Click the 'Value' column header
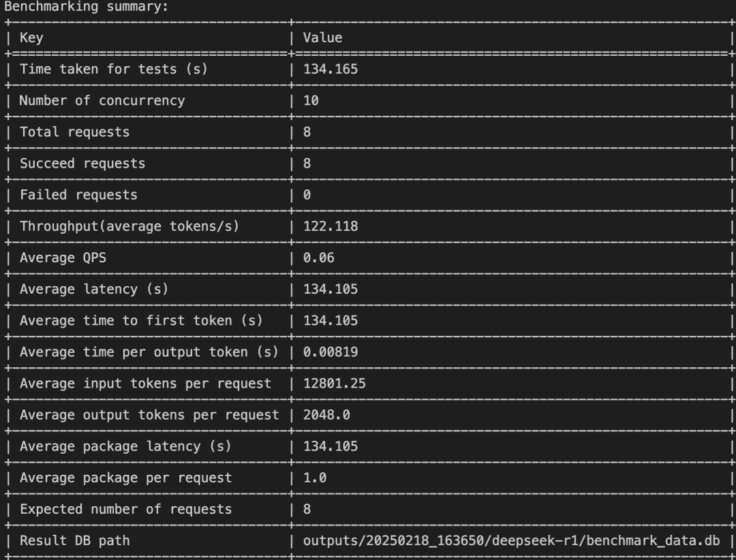The height and width of the screenshot is (560, 736). point(322,37)
